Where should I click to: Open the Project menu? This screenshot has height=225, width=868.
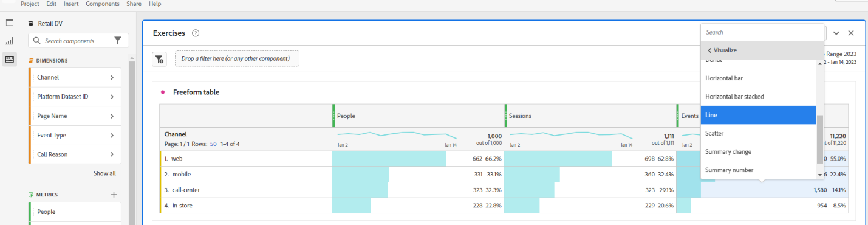click(30, 4)
